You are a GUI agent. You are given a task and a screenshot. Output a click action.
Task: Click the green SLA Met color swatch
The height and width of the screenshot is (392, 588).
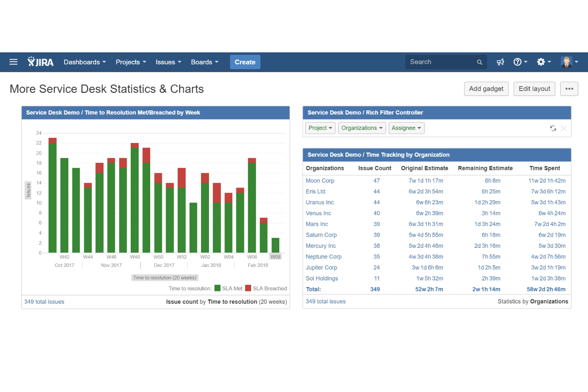(217, 288)
